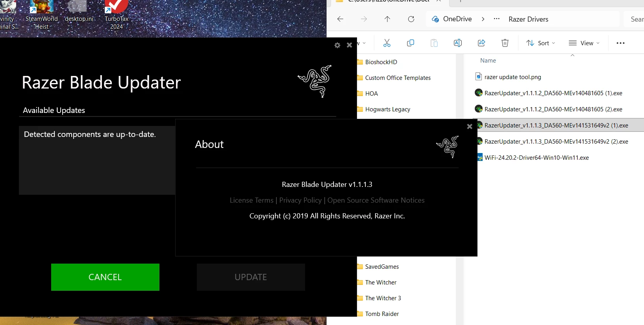644x325 pixels.
Task: Select the desktop.ini desktop icon
Action: [x=79, y=12]
